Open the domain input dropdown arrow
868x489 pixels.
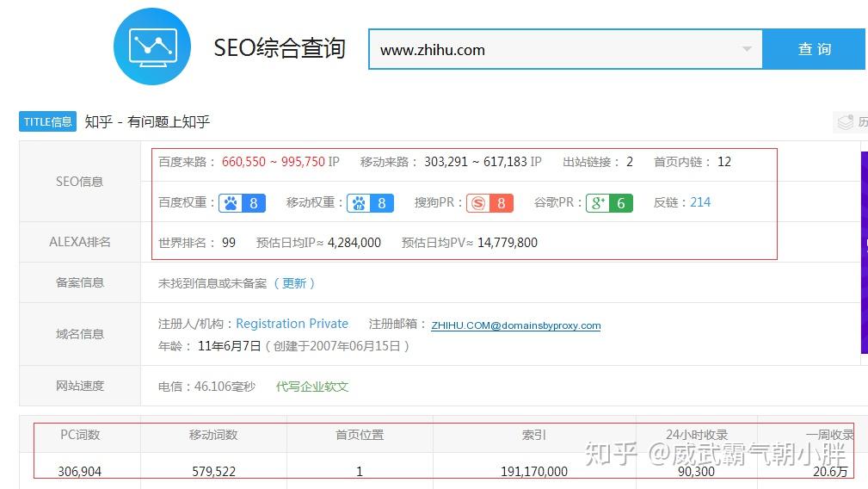click(747, 49)
